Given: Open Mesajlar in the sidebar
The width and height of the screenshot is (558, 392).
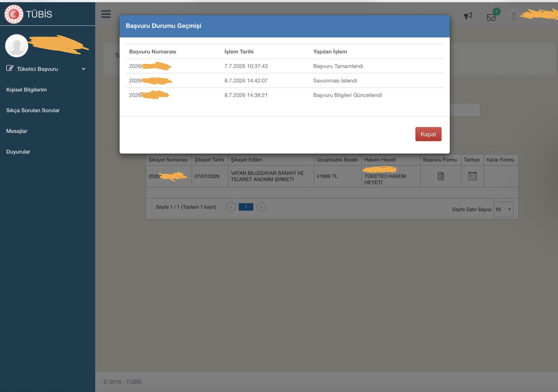Looking at the screenshot, I should pos(17,131).
